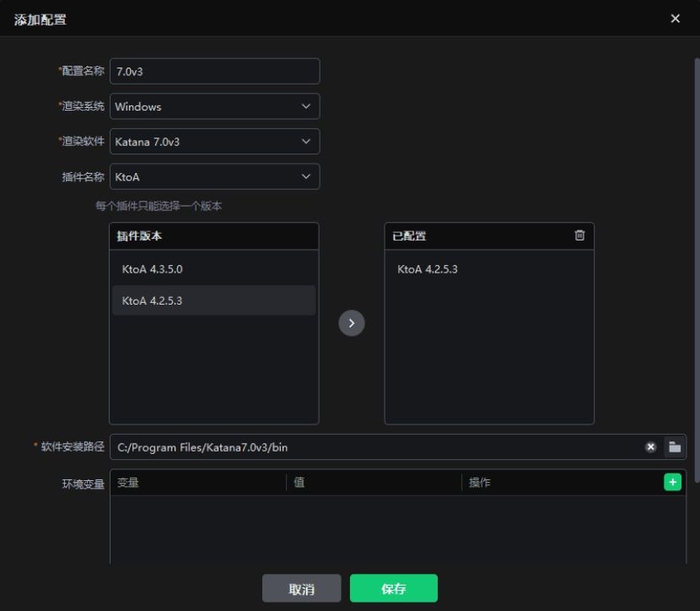Clear the software install path field
This screenshot has height=611, width=700.
650,447
